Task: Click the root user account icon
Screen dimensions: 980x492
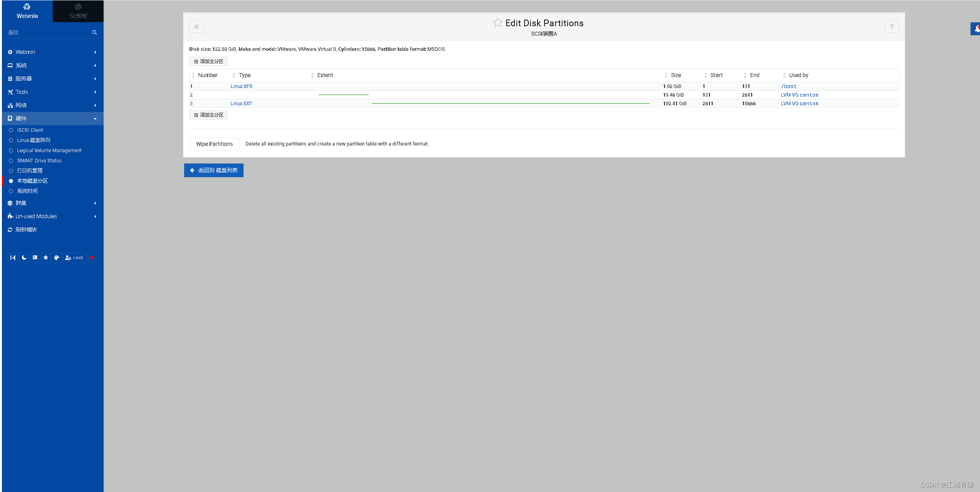Action: click(x=68, y=258)
